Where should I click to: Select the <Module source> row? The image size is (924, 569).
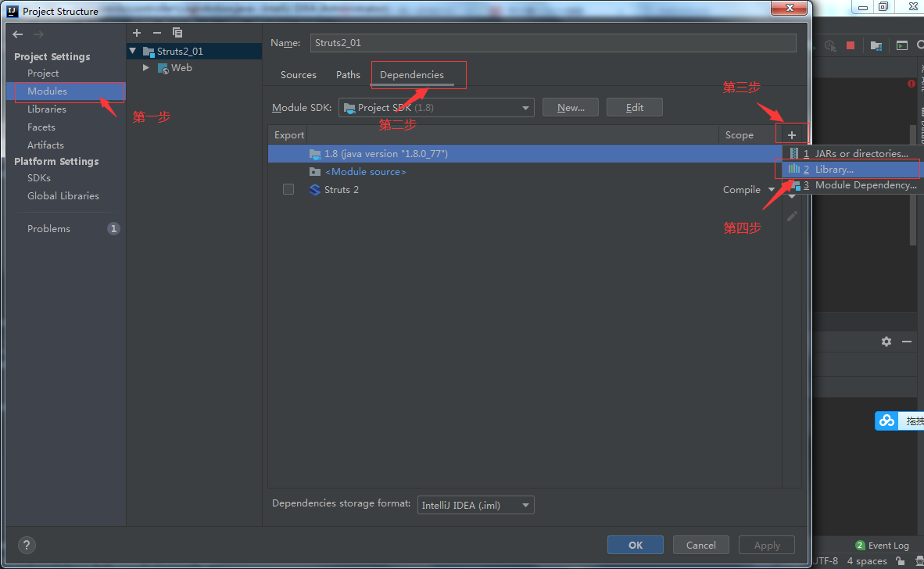(x=525, y=172)
